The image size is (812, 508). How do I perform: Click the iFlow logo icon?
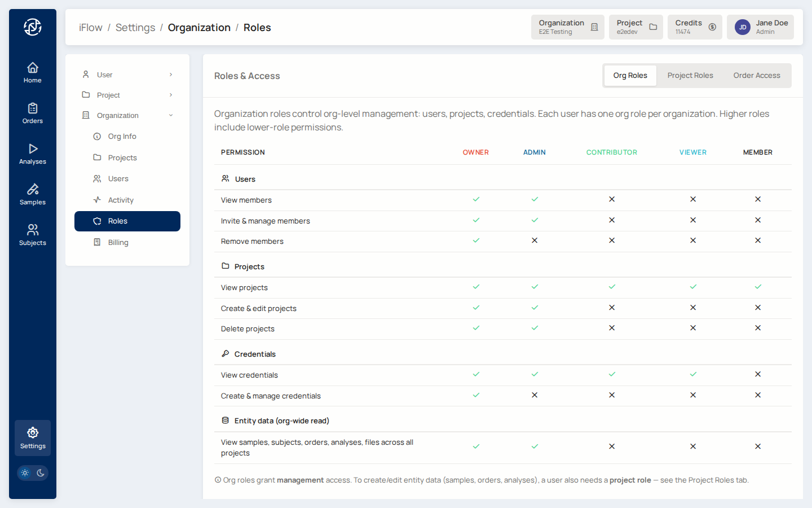[x=33, y=27]
